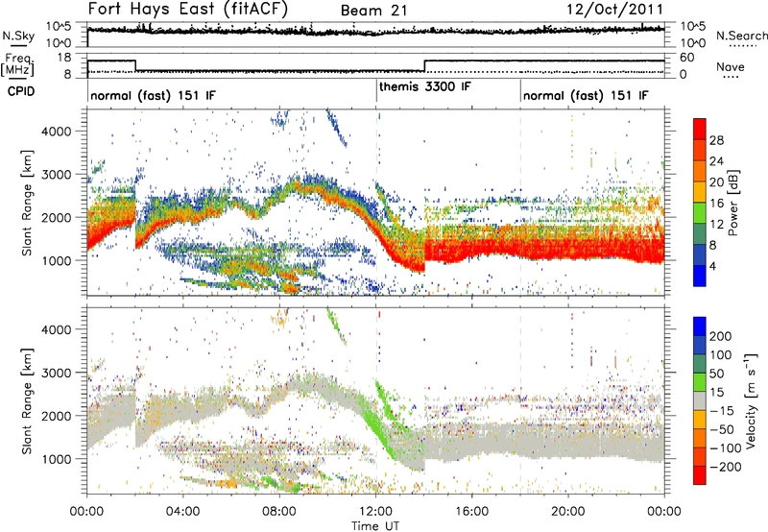
Task: Click the 'Fort Hays East (fitACF)' title
Action: tap(187, 9)
